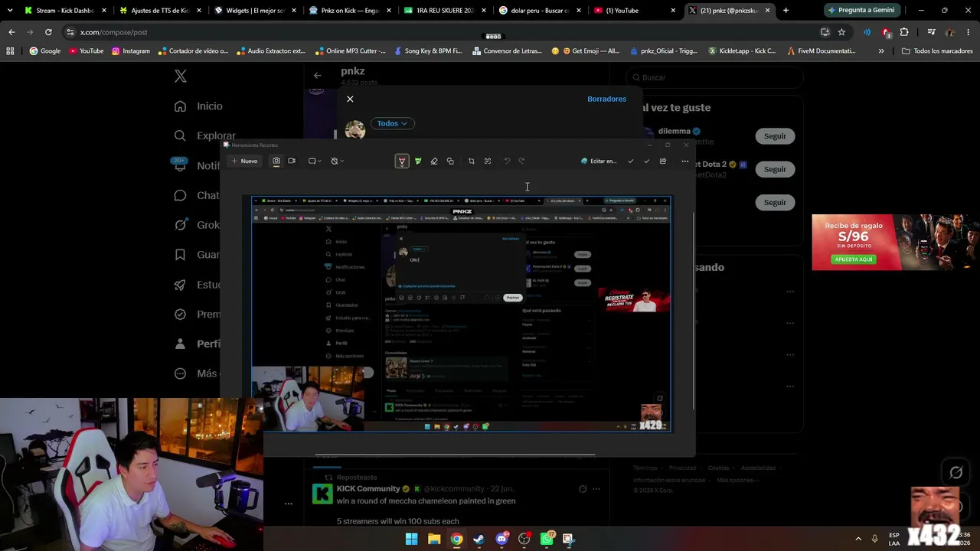Image resolution: width=980 pixels, height=551 pixels.
Task: Open Editar en button in Snipping Tool
Action: click(599, 161)
